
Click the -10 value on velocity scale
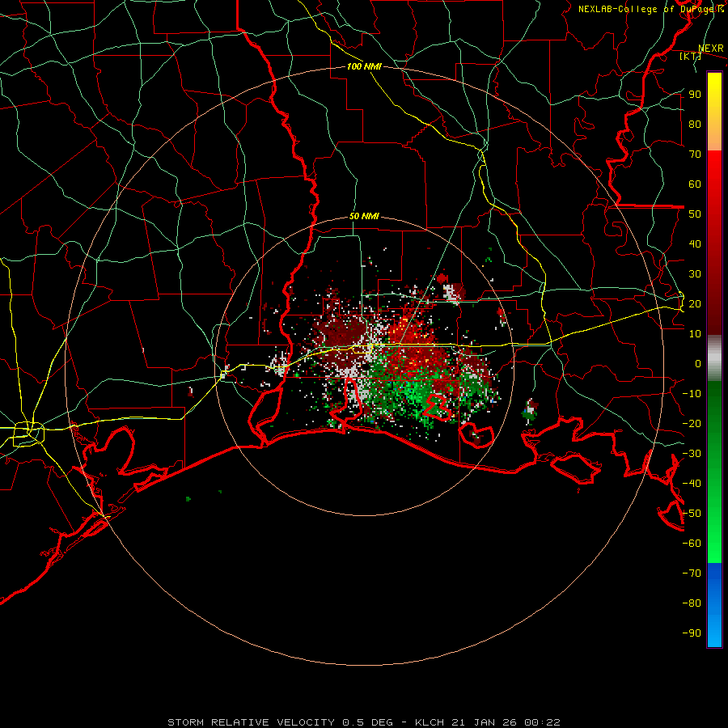(x=692, y=394)
